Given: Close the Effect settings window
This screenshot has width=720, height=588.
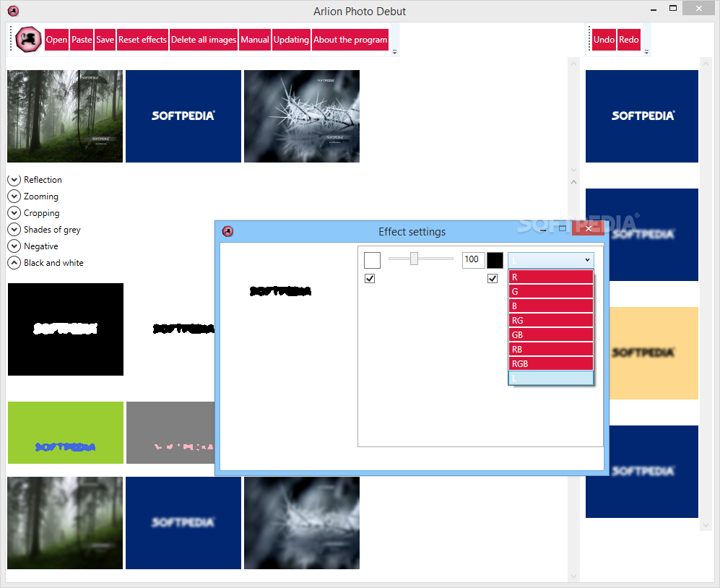Looking at the screenshot, I should (589, 229).
